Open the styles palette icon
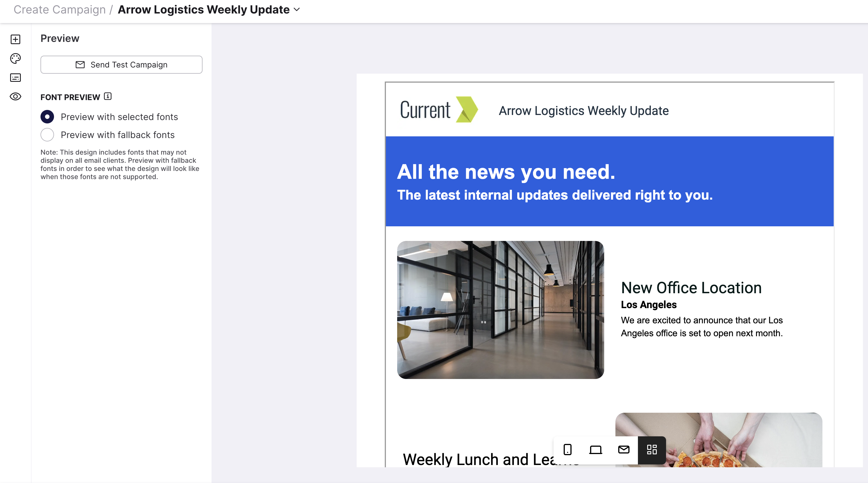 [15, 58]
